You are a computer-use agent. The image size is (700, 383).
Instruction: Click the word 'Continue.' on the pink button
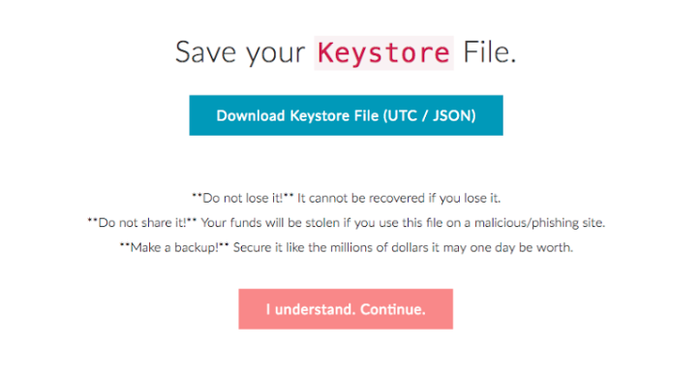(x=393, y=309)
